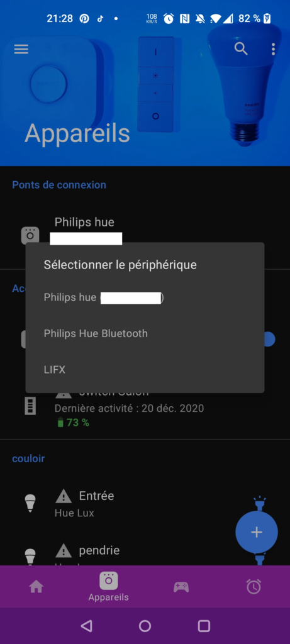Tap the switch accessory device icon

pos(30,406)
